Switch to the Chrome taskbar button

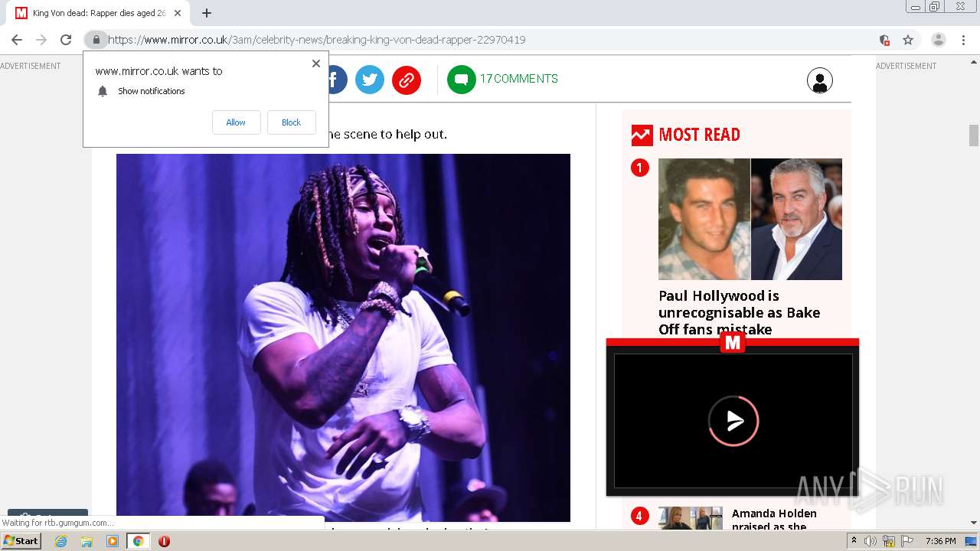click(x=138, y=541)
